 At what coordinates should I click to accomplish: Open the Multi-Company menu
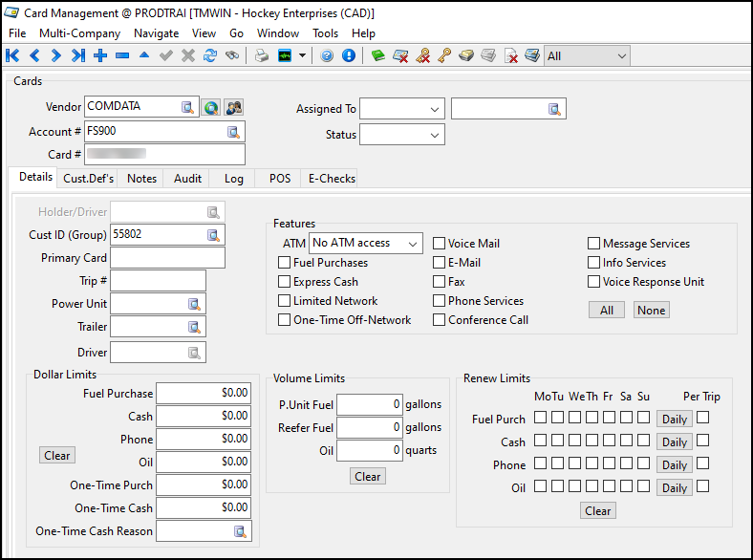[x=80, y=33]
